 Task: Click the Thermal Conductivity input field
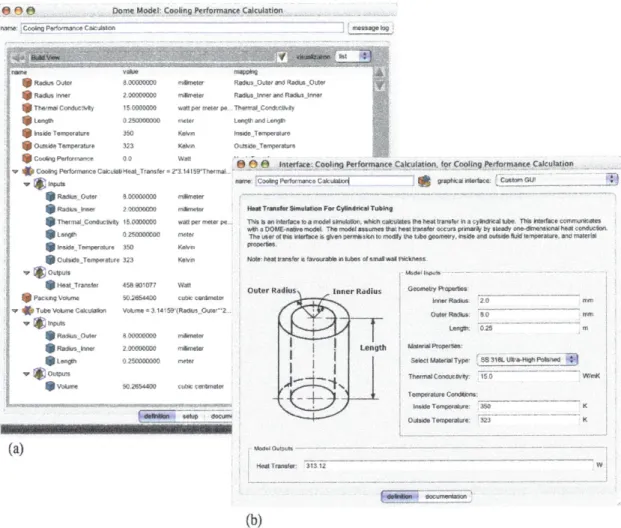[x=528, y=376]
